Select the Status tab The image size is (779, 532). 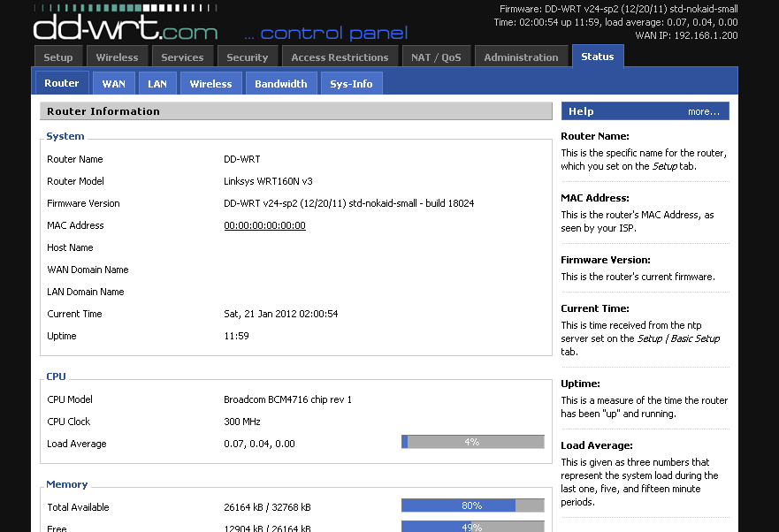pyautogui.click(x=598, y=57)
